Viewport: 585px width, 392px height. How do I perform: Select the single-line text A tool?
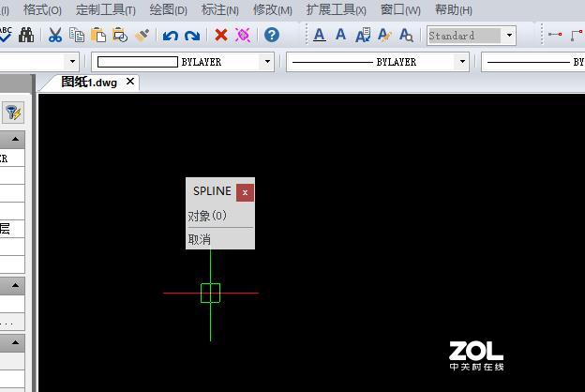(x=340, y=35)
